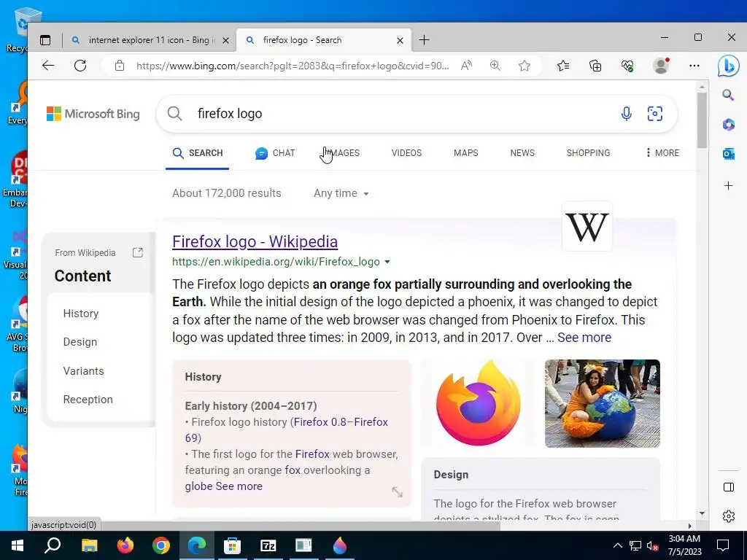
Task: Open the Microsoft 365 sidebar icon
Action: pos(728,124)
